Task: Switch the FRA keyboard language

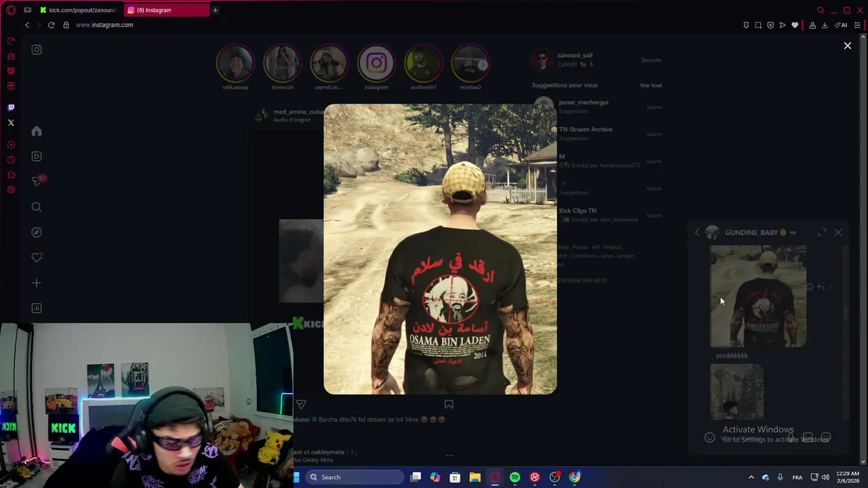Action: pos(797,477)
